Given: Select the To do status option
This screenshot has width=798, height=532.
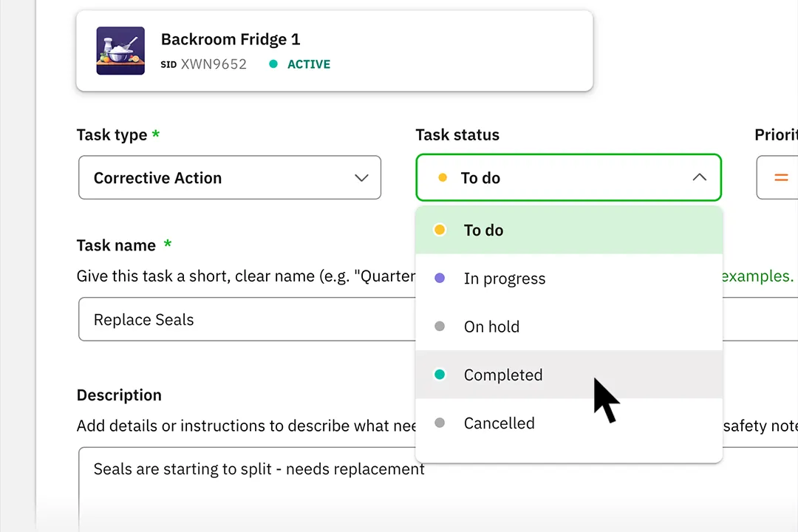Looking at the screenshot, I should (x=569, y=230).
